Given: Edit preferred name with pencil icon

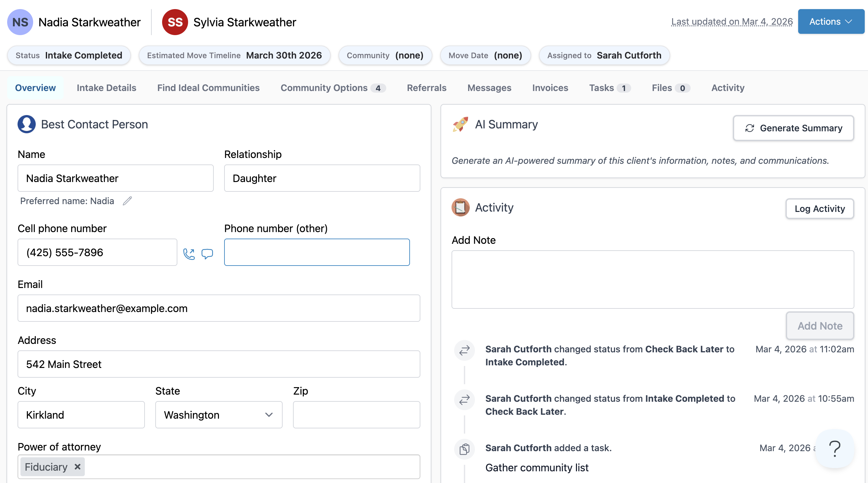Looking at the screenshot, I should pos(127,201).
